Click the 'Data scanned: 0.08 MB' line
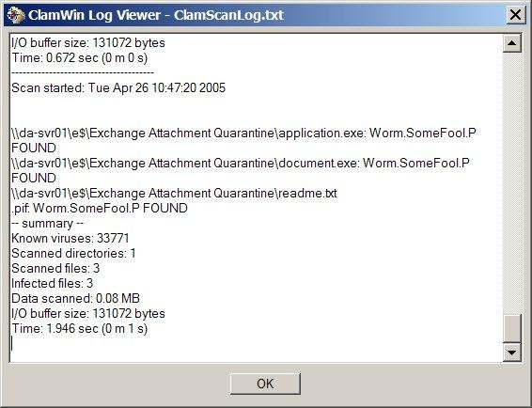This screenshot has height=408, width=532. click(75, 298)
